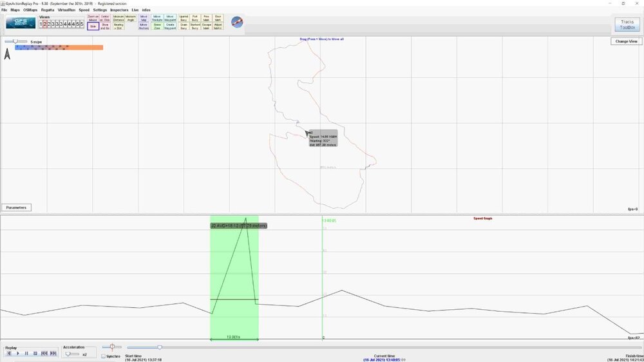Click the round buoy icon in toolbar
The width and height of the screenshot is (644, 362).
click(237, 22)
